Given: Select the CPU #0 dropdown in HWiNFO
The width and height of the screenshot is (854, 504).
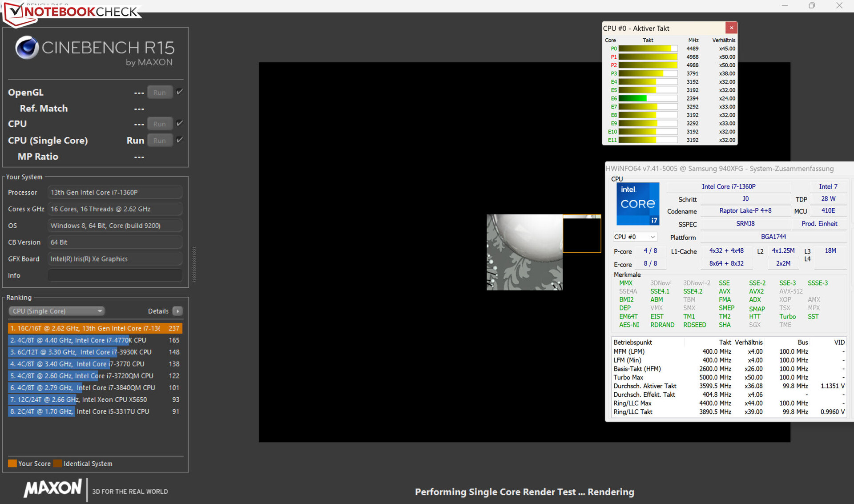Looking at the screenshot, I should [x=634, y=237].
